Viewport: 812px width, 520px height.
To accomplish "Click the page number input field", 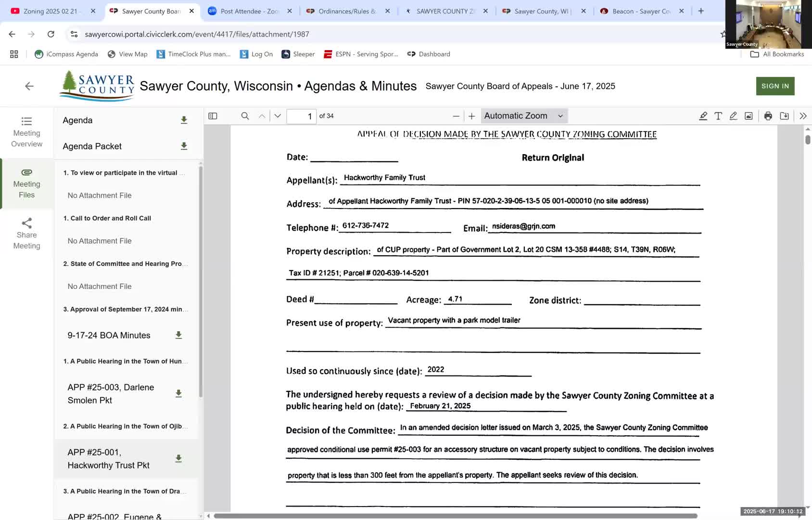I will [301, 116].
